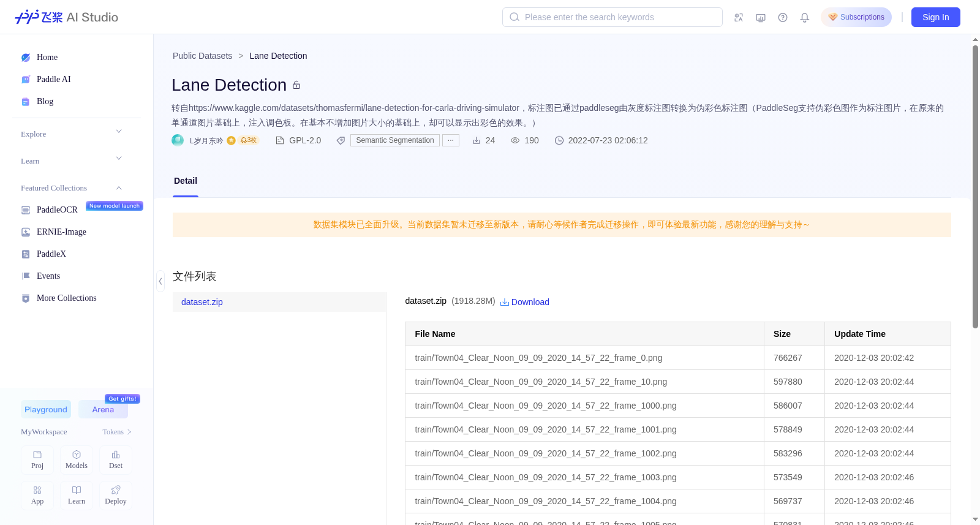Click the eye views icon near 190

(x=515, y=140)
